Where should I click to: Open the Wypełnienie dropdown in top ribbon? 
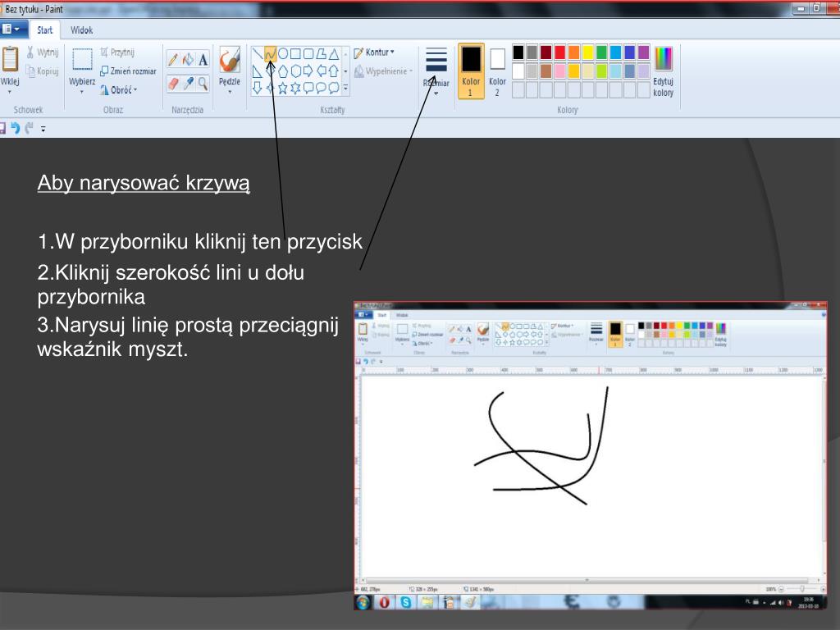point(384,71)
